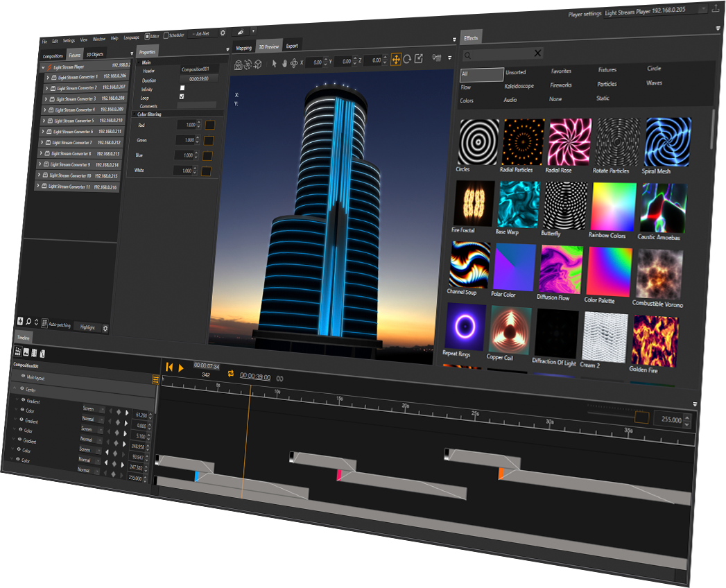Image resolution: width=726 pixels, height=588 pixels.
Task: Collapse the Color filtering section
Action: (x=135, y=114)
